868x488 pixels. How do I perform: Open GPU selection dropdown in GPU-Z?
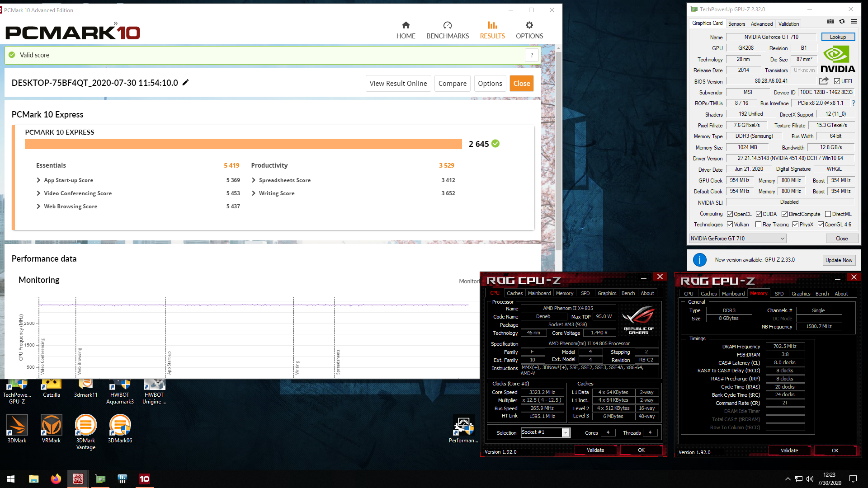pos(737,239)
